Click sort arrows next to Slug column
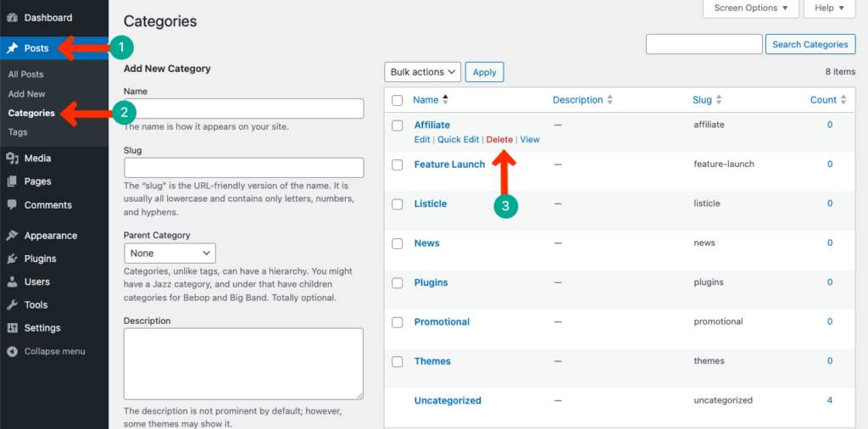Image resolution: width=868 pixels, height=429 pixels. tap(719, 100)
